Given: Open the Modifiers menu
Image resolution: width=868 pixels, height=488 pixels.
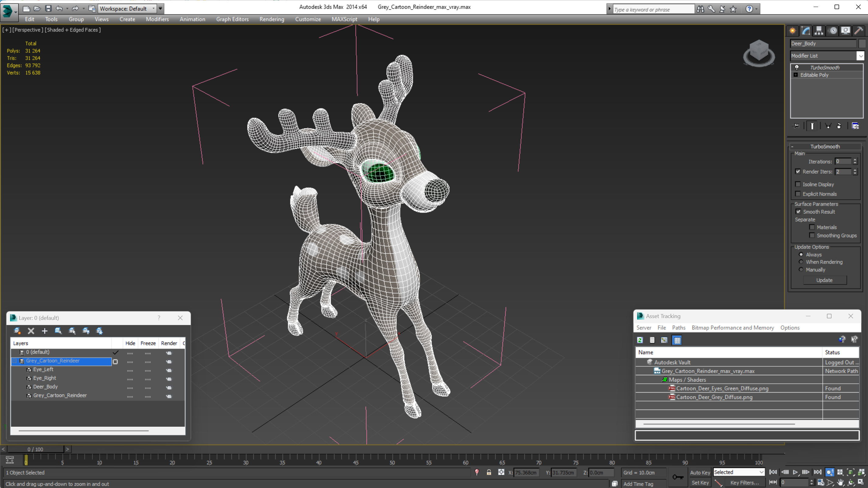Looking at the screenshot, I should [157, 19].
